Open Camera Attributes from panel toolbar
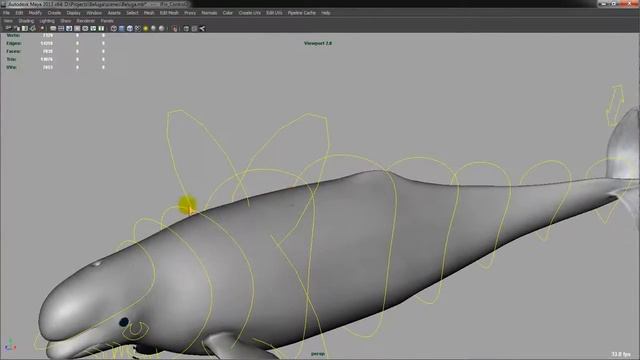The height and width of the screenshot is (360, 640). pos(17,29)
